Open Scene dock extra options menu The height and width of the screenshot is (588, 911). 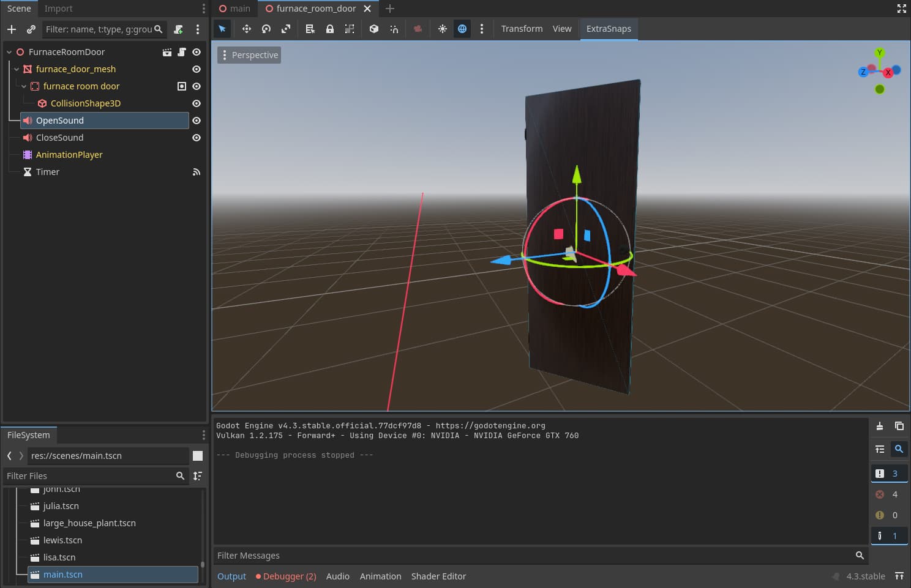pyautogui.click(x=197, y=29)
